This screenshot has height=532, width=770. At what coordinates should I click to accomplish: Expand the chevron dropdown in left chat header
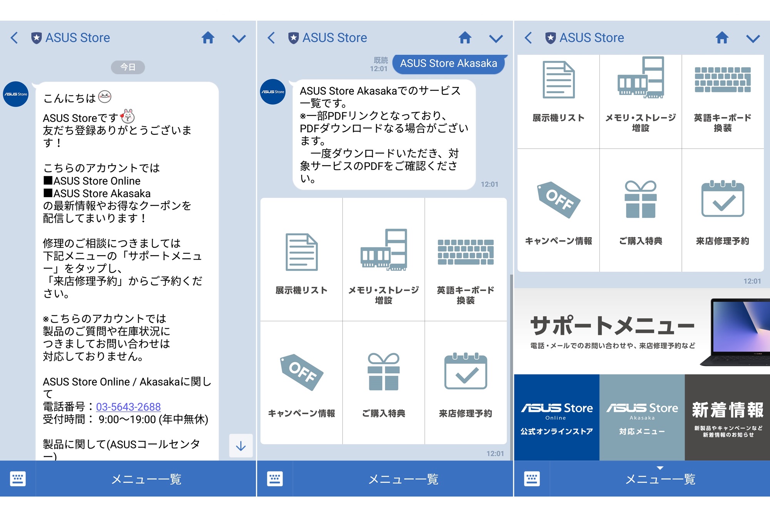[239, 38]
